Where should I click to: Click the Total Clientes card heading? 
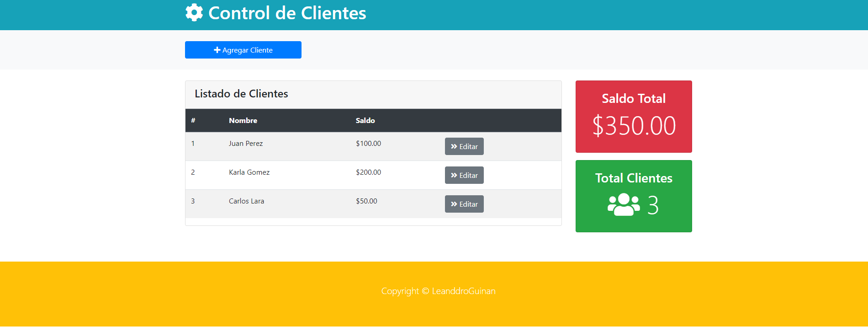(x=634, y=178)
